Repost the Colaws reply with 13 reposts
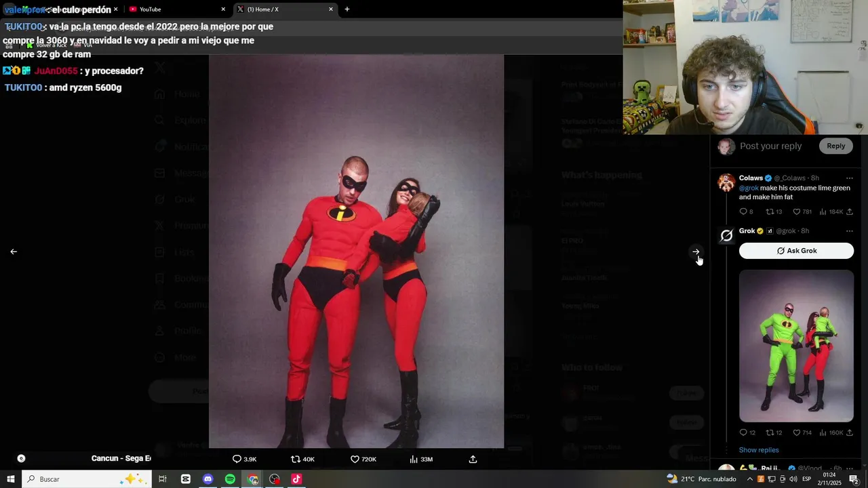Screen dimensions: 868x488 tap(774, 211)
